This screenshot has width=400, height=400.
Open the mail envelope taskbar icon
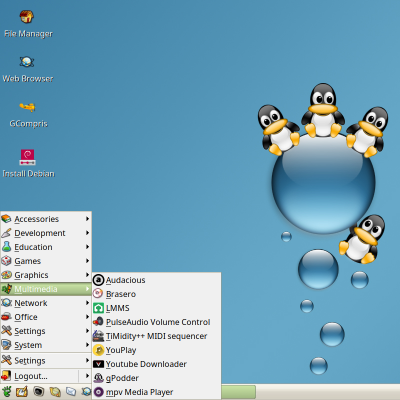click(71, 391)
